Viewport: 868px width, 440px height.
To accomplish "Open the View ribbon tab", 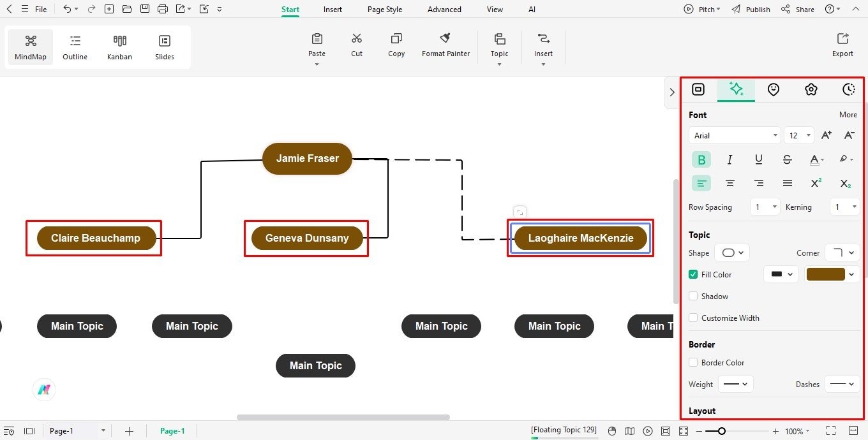I will (x=495, y=10).
